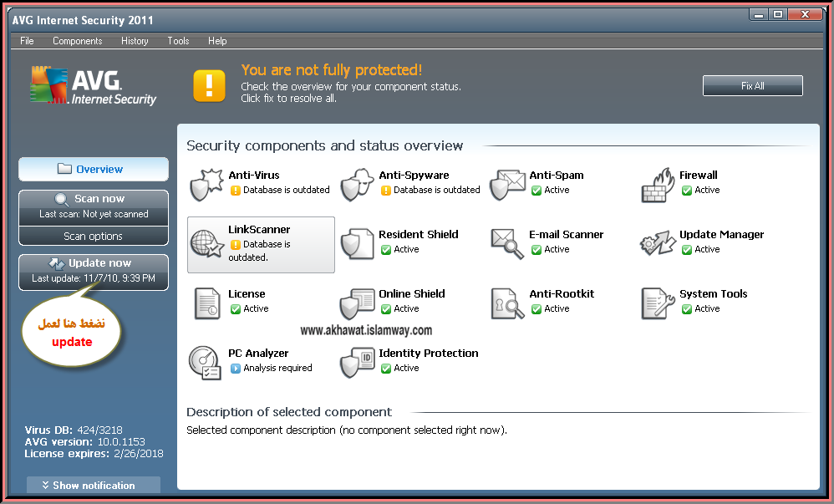
Task: Open the Help menu
Action: tap(217, 41)
